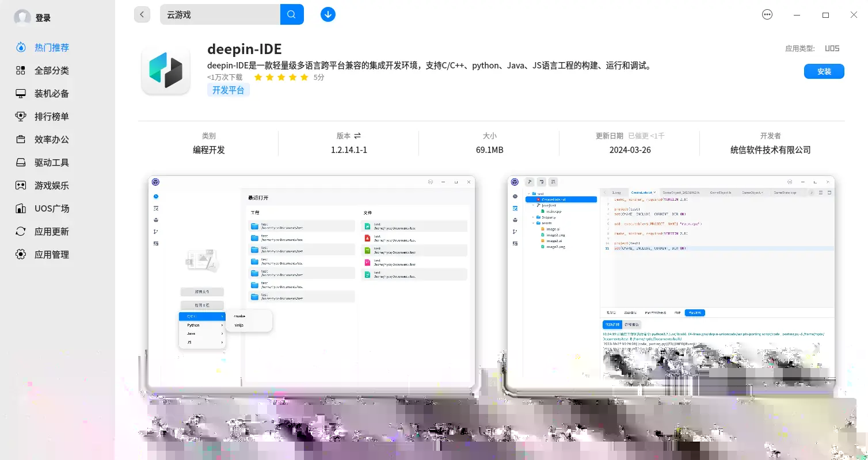Click the 编程开发 category value
Screen dimensions: 868x460
[209, 149]
